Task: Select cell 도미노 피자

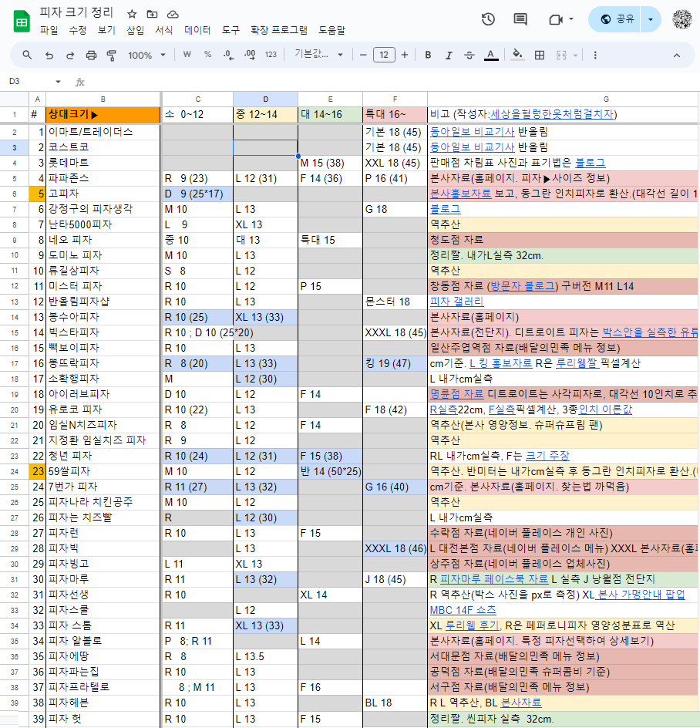Action: 103,255
